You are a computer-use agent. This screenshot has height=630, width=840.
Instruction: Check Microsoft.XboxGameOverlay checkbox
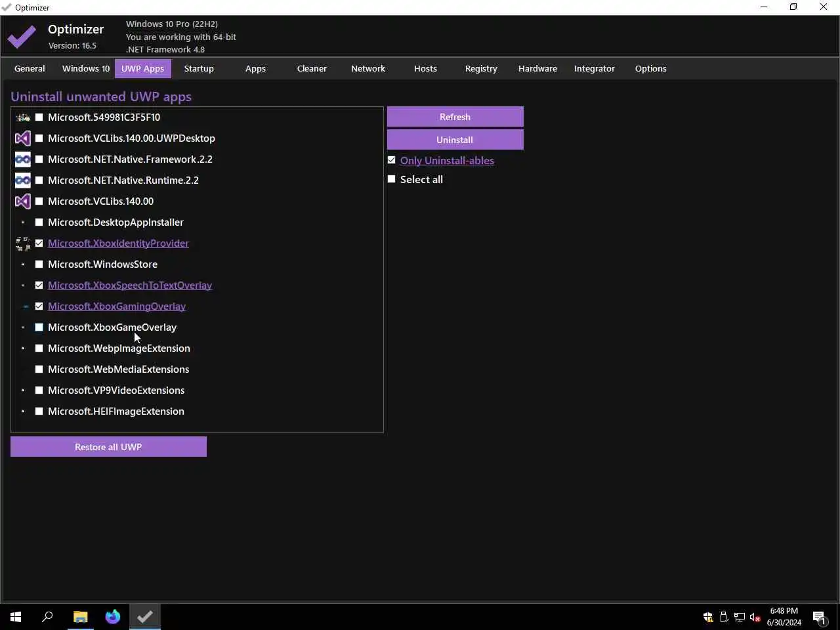[x=39, y=327]
